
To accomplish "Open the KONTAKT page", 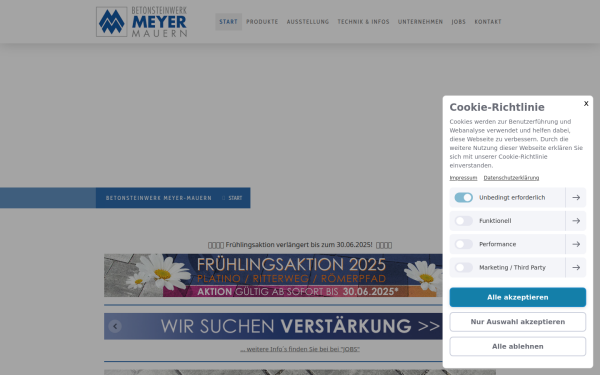I will point(488,22).
